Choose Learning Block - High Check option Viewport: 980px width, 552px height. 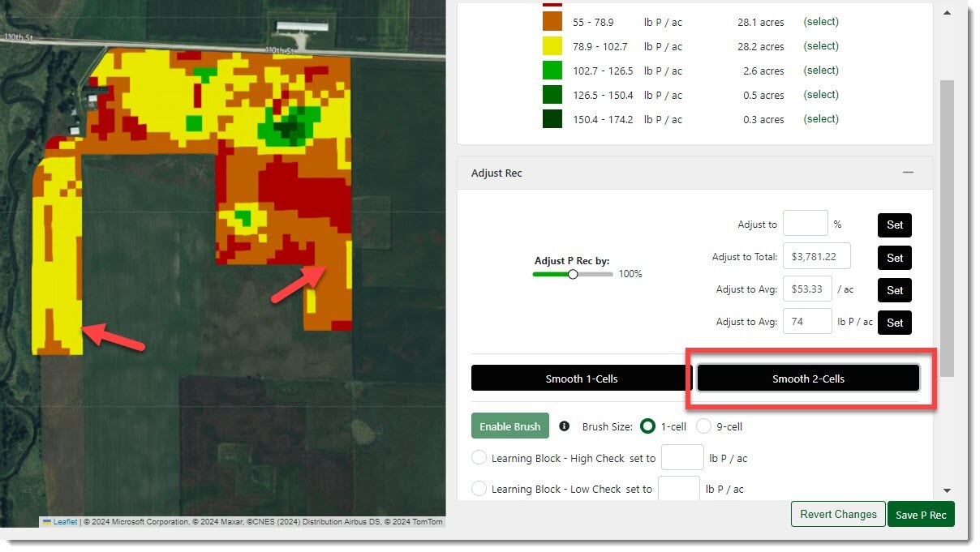pyautogui.click(x=479, y=458)
